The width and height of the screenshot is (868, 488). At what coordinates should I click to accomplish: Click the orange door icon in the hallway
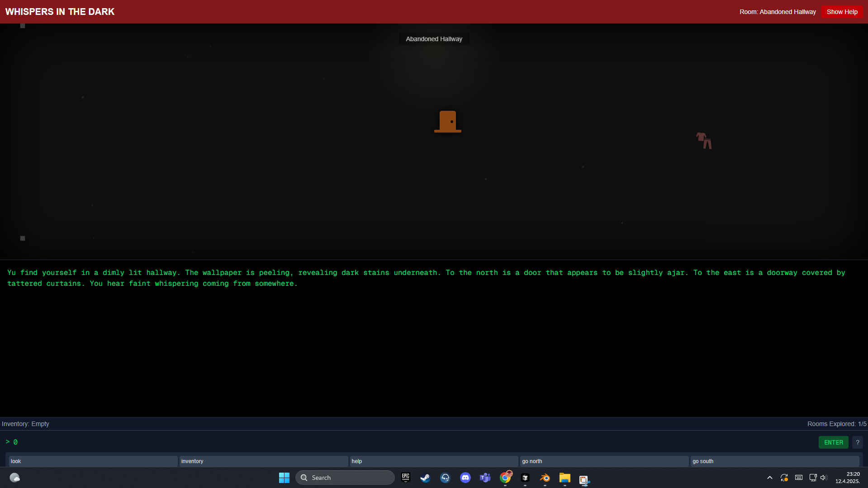[x=448, y=122]
